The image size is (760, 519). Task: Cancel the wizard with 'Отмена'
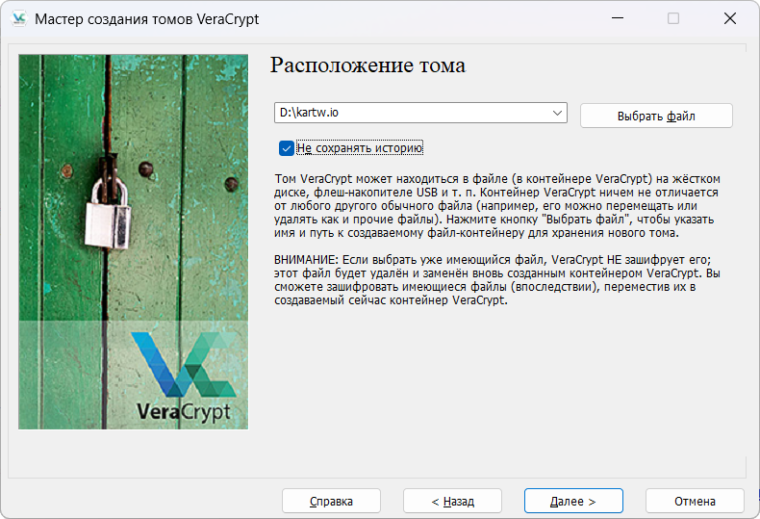(694, 501)
